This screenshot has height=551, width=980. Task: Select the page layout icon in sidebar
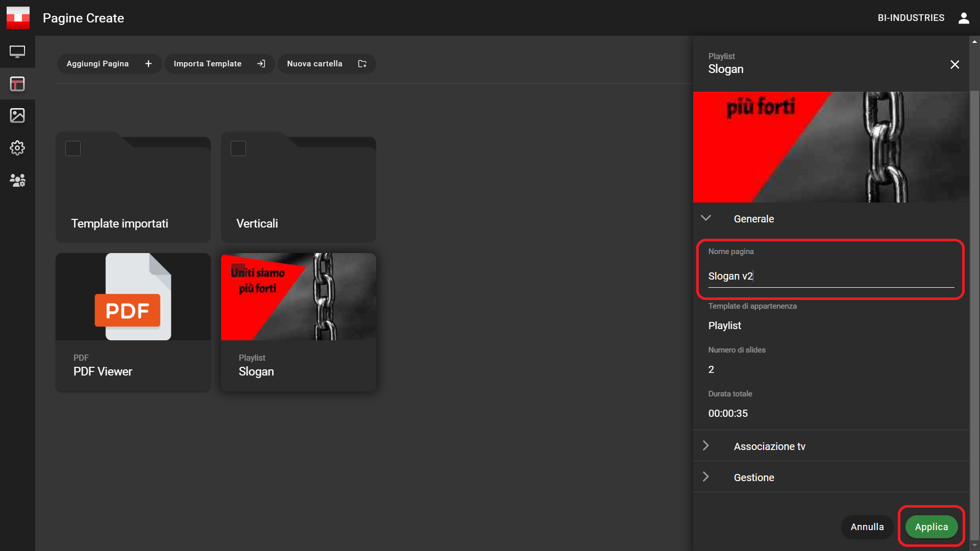pos(17,84)
